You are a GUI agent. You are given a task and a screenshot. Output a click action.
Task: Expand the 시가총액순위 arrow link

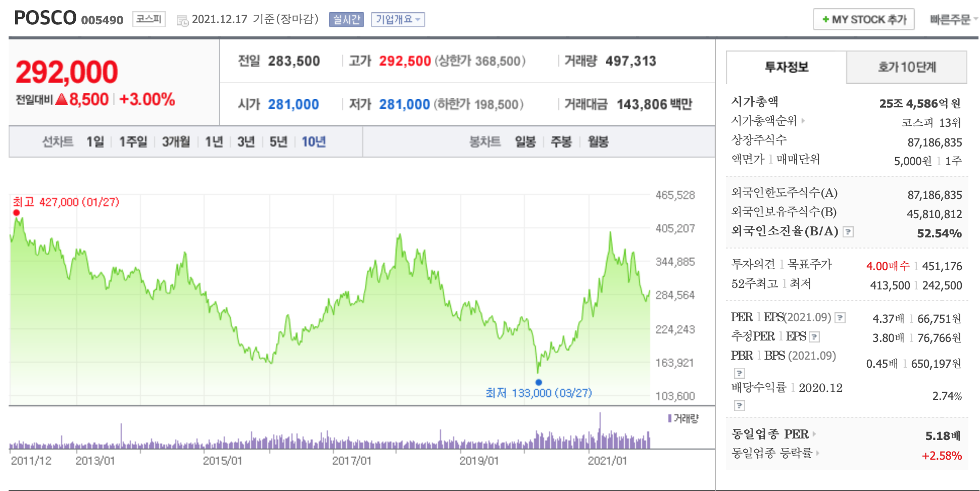(x=803, y=121)
